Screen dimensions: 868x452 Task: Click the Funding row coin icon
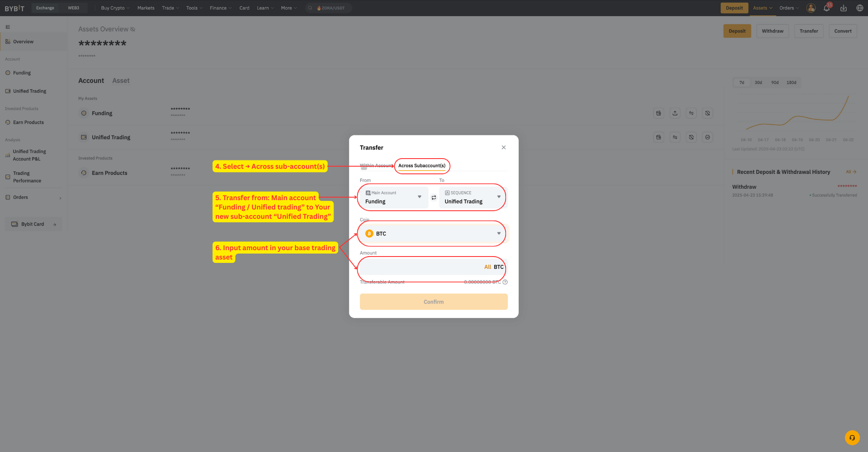point(84,113)
